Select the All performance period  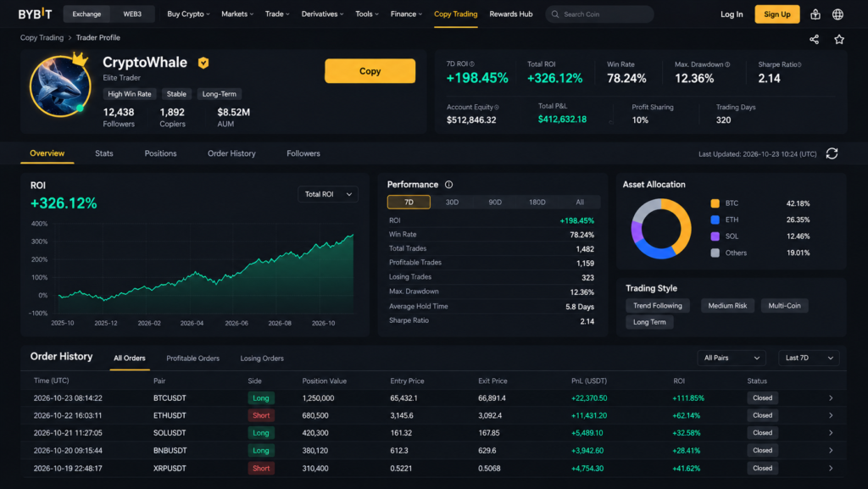tap(580, 202)
